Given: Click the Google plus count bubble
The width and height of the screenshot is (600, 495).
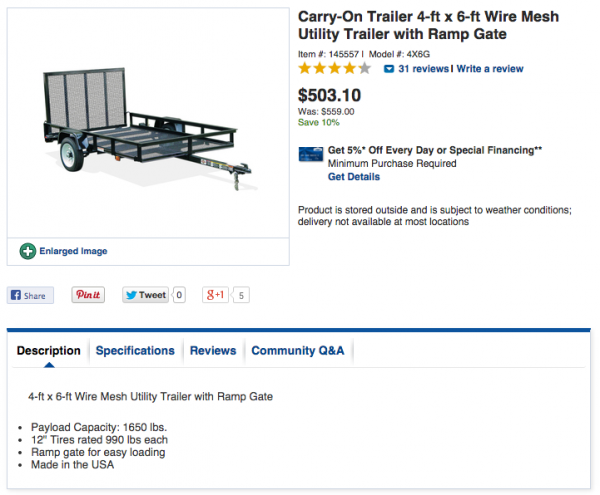Looking at the screenshot, I should [242, 295].
